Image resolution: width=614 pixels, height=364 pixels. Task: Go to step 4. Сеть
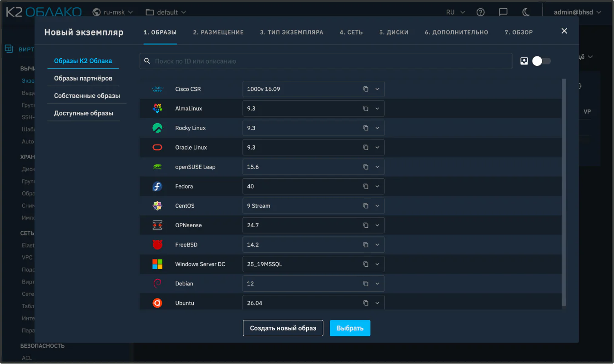(351, 32)
